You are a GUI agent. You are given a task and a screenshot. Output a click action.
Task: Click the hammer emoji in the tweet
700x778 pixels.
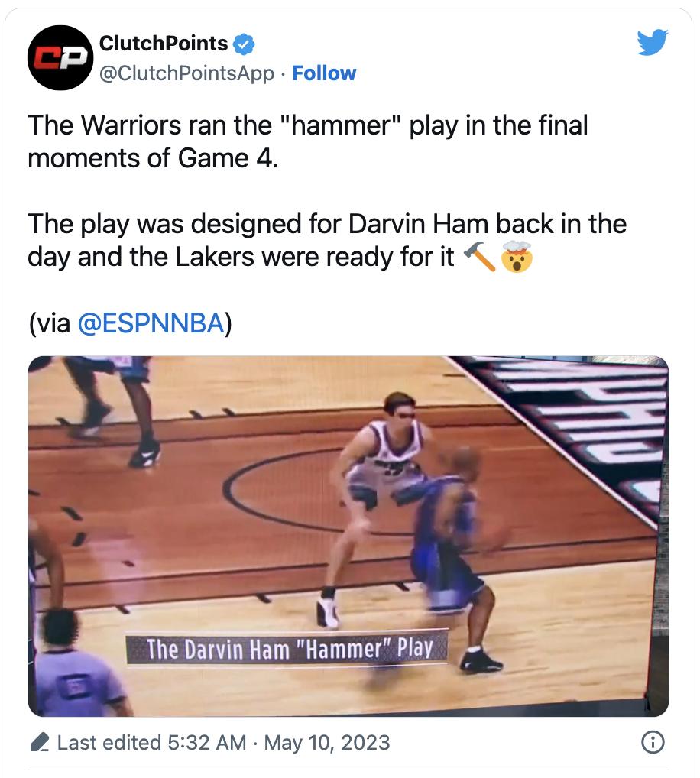(479, 258)
